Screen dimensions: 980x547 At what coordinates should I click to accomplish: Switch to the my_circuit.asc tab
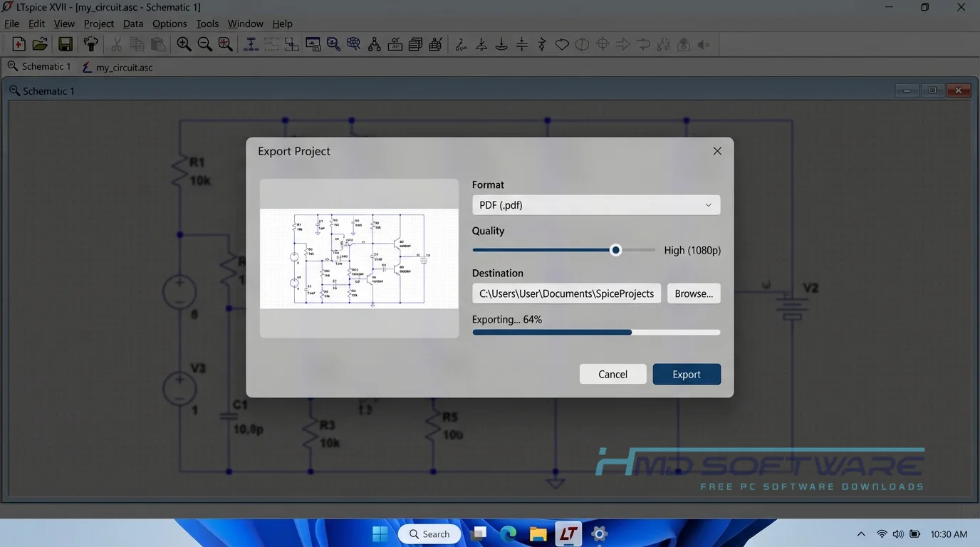click(118, 67)
